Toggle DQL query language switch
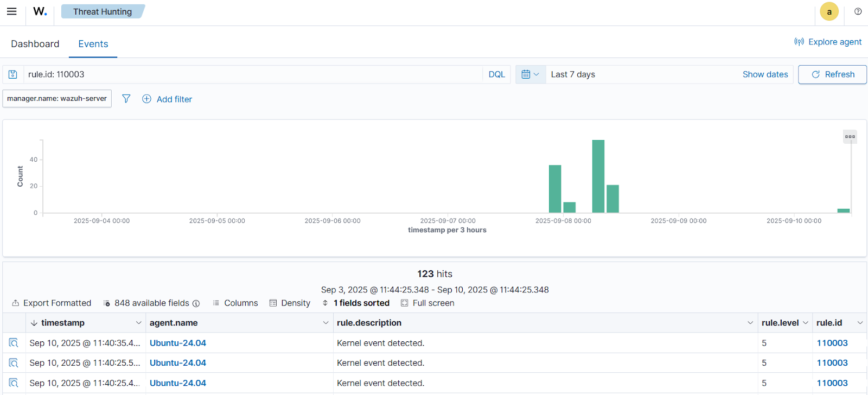 [x=496, y=74]
